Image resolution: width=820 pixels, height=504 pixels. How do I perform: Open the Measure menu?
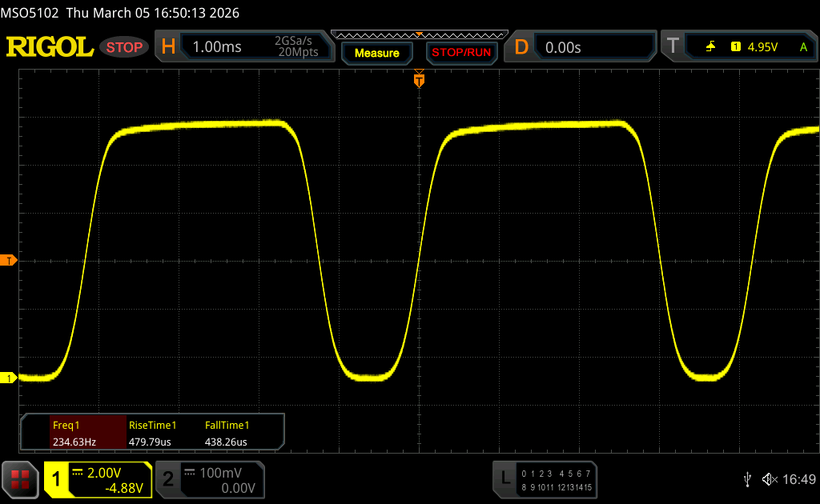coord(376,53)
